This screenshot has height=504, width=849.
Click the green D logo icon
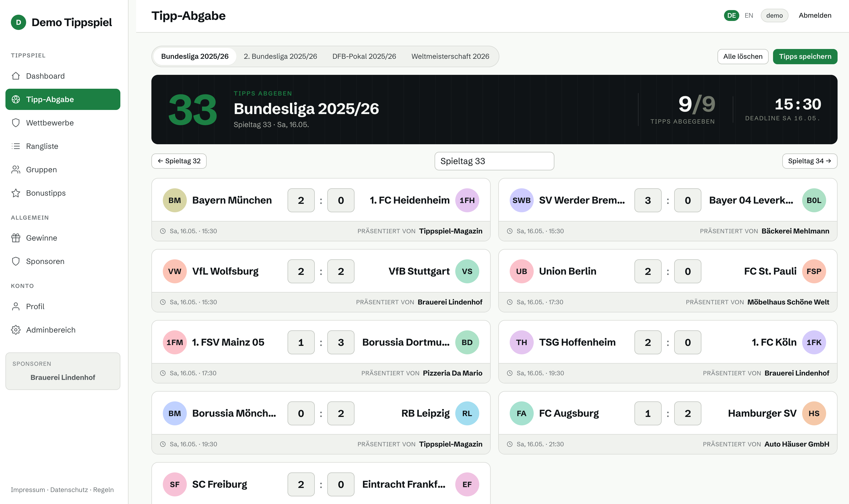coord(18,22)
